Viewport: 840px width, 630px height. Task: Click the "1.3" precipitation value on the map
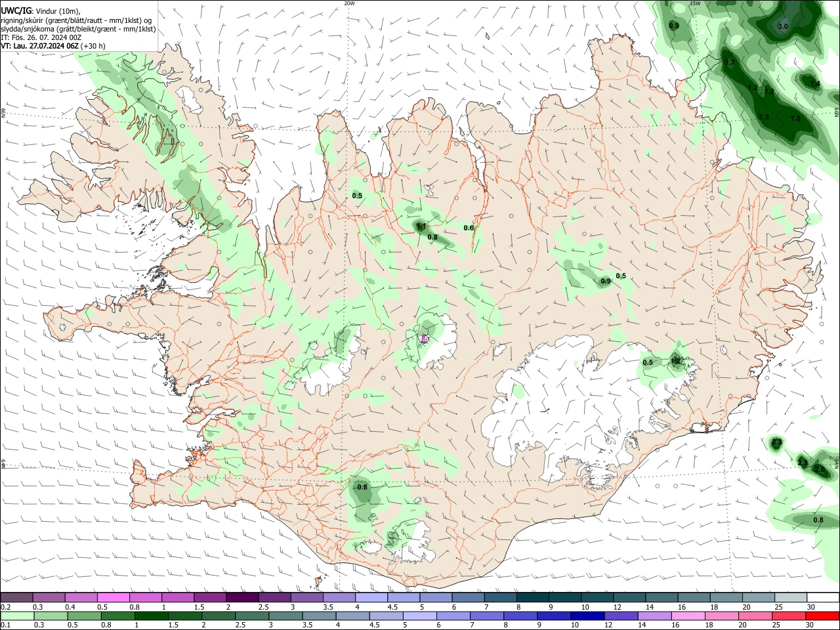coord(764,117)
